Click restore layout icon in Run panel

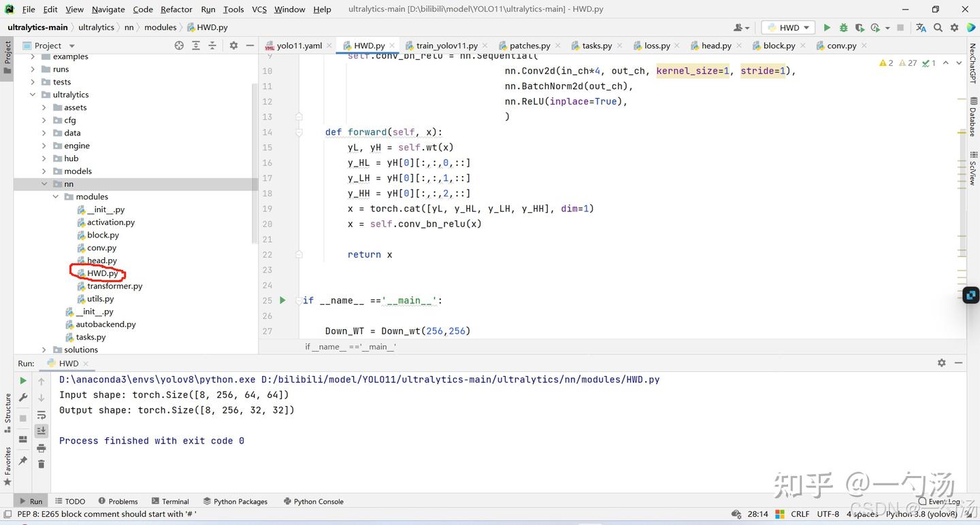23,439
